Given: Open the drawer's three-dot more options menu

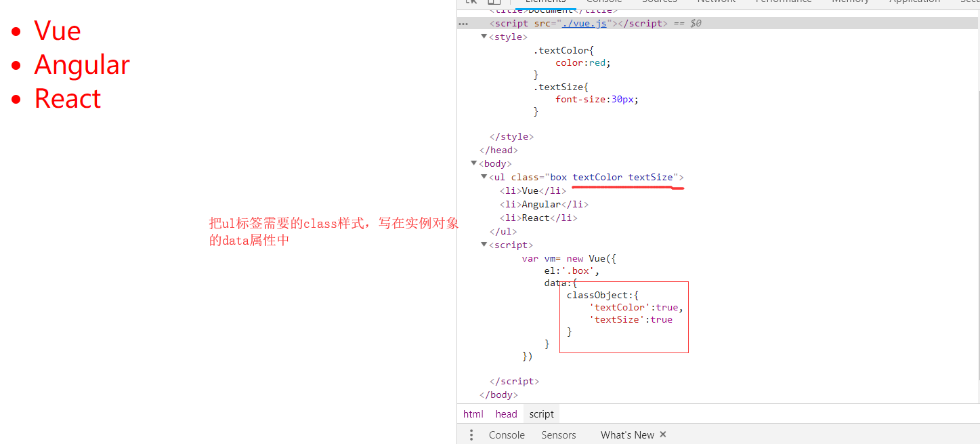Looking at the screenshot, I should (x=471, y=435).
